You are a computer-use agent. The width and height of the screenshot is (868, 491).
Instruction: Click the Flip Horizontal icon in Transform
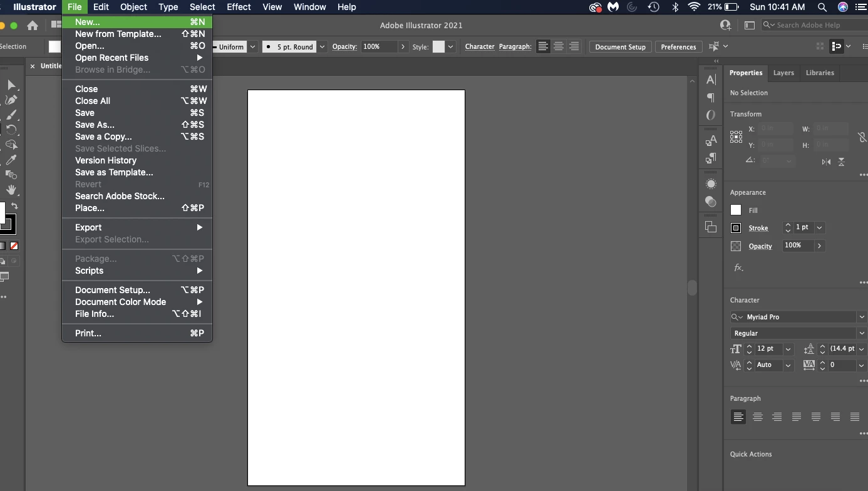827,162
